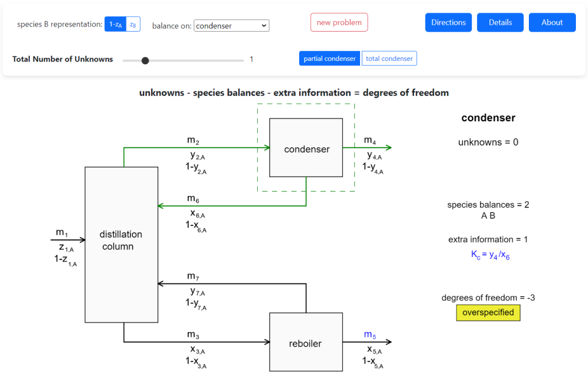
Task: Click the new problem button
Action: click(339, 22)
